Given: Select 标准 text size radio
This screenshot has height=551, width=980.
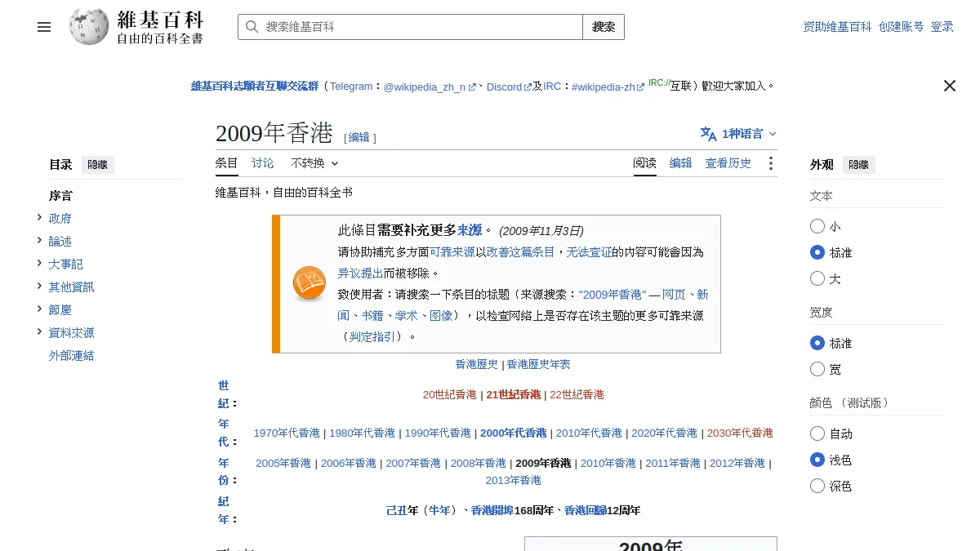Looking at the screenshot, I should point(817,253).
